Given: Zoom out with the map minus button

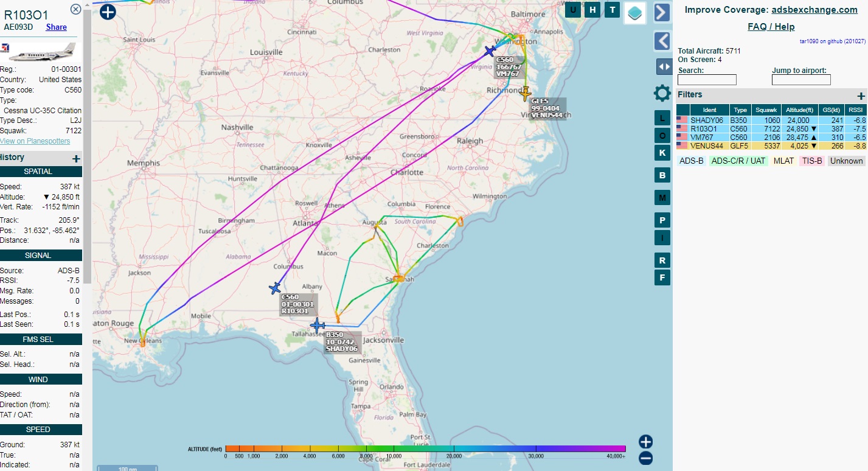Looking at the screenshot, I should click(x=646, y=458).
